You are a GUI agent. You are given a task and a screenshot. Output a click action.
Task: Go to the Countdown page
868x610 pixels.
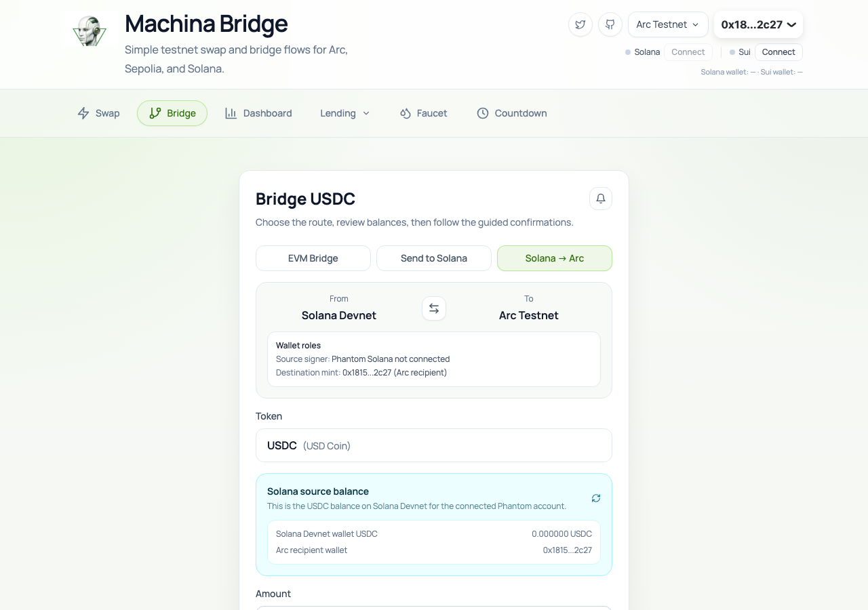tap(512, 113)
